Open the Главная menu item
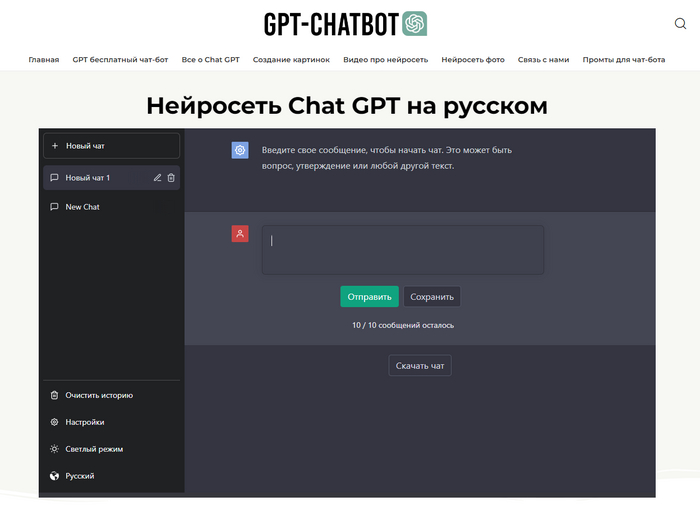 [x=44, y=59]
